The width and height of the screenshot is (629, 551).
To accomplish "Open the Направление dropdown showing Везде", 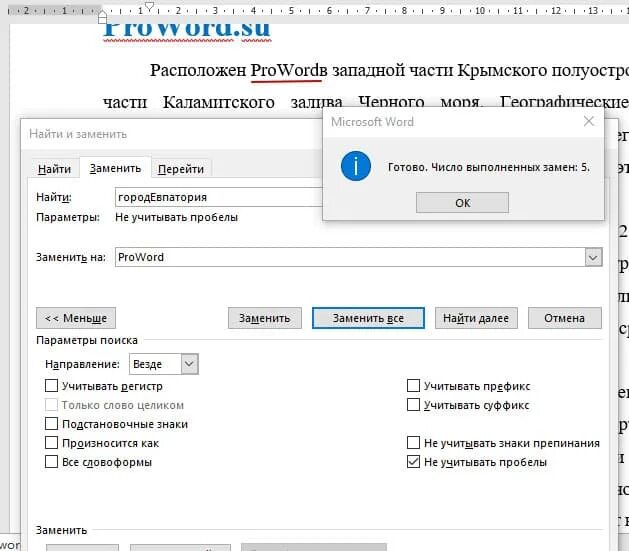I will coord(164,364).
